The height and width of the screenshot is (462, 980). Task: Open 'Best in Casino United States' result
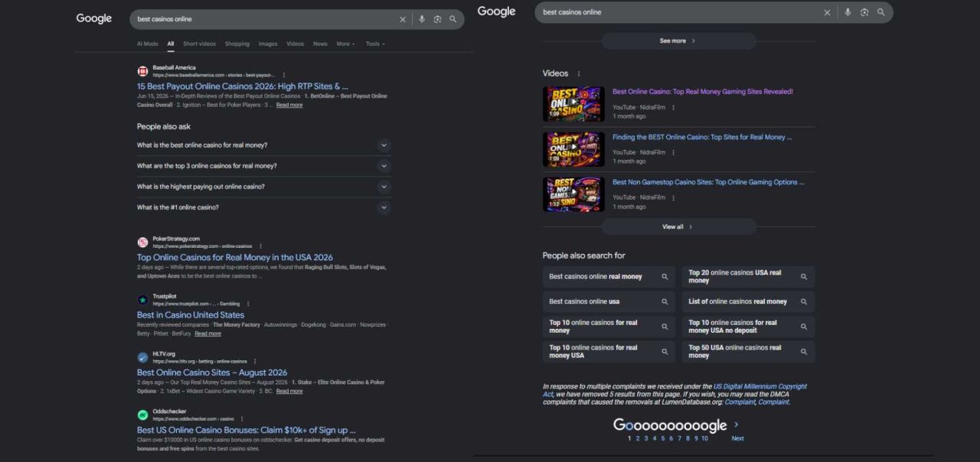pyautogui.click(x=191, y=315)
